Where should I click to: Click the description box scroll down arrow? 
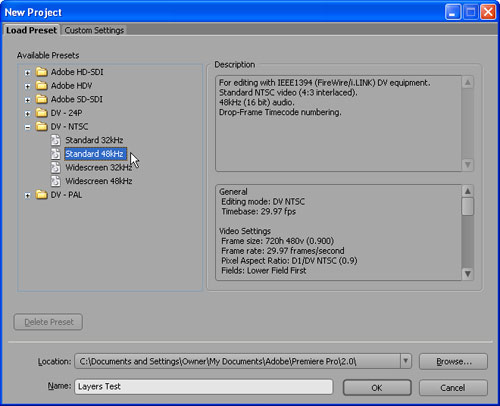(468, 165)
